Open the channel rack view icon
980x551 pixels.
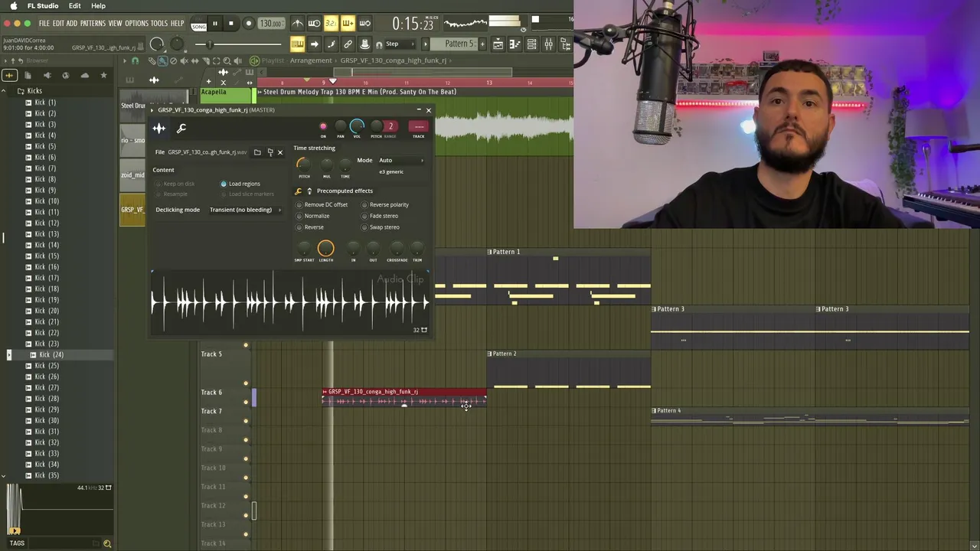531,44
